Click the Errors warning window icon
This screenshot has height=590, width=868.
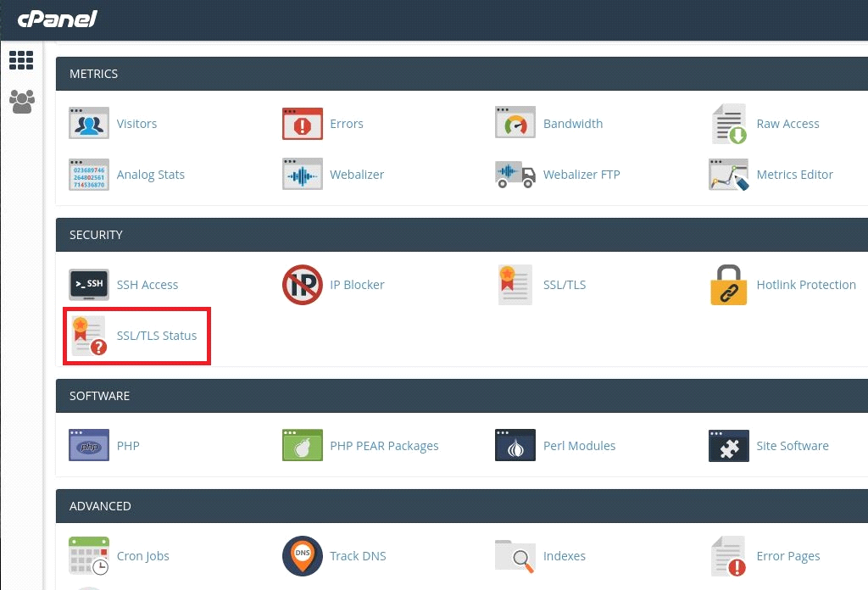[x=303, y=124]
